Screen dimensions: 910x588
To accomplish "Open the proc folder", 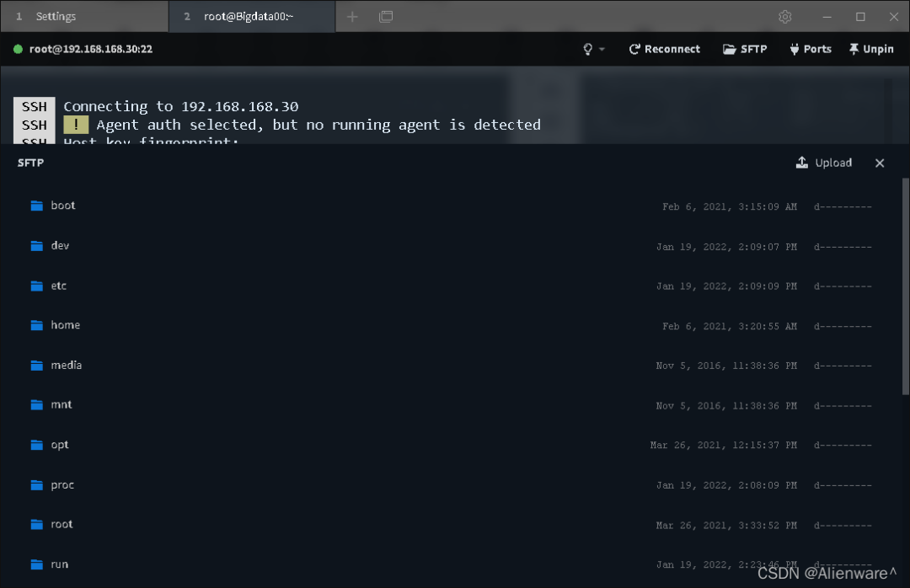I will (x=62, y=485).
